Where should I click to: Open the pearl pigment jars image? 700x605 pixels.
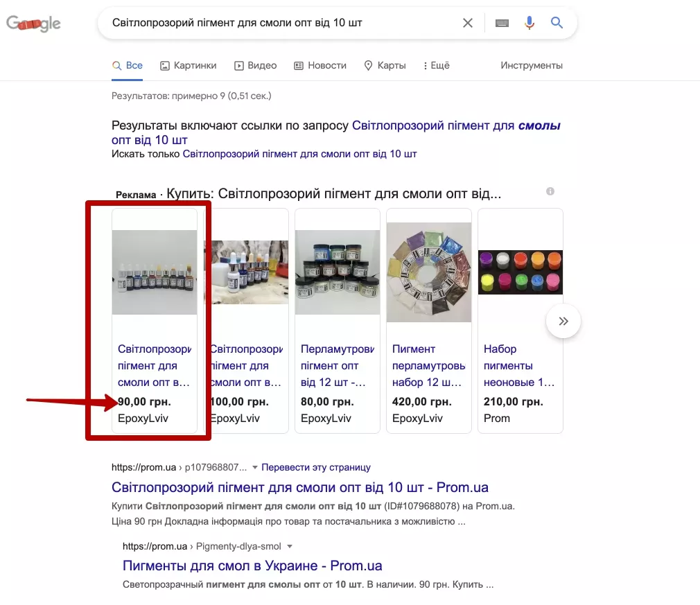pyautogui.click(x=338, y=272)
